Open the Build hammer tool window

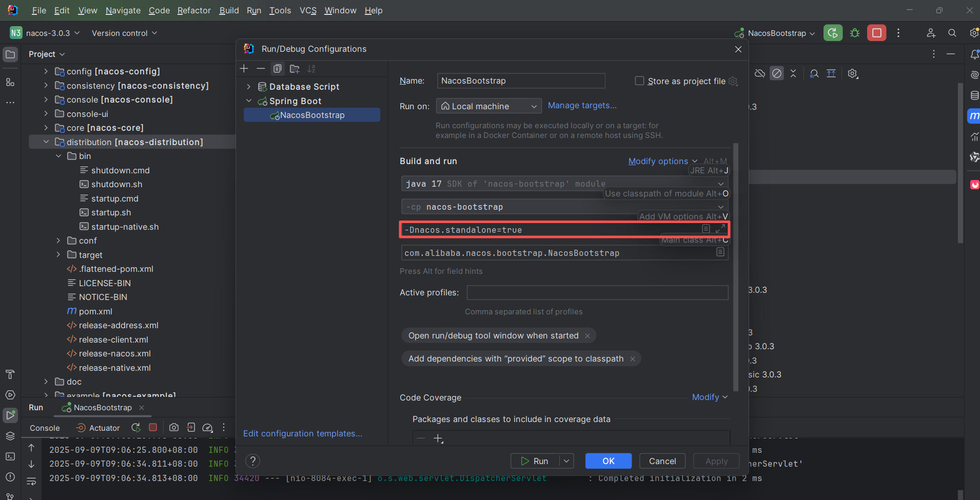pyautogui.click(x=10, y=374)
